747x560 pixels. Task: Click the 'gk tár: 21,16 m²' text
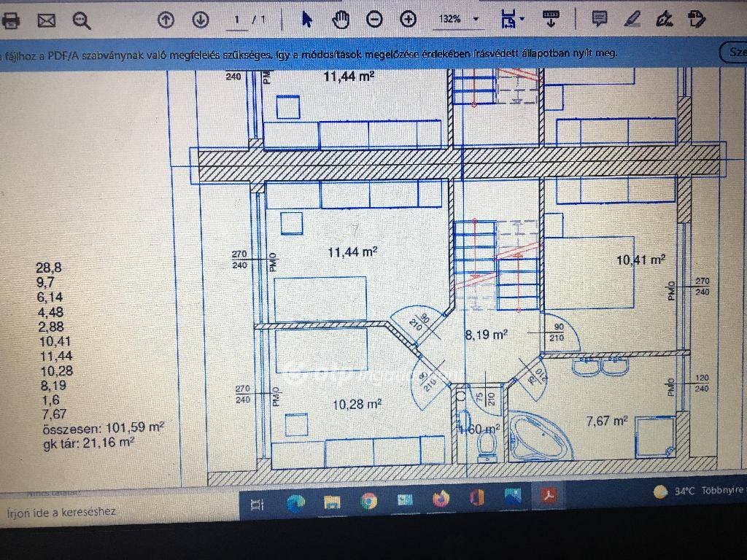(x=88, y=443)
